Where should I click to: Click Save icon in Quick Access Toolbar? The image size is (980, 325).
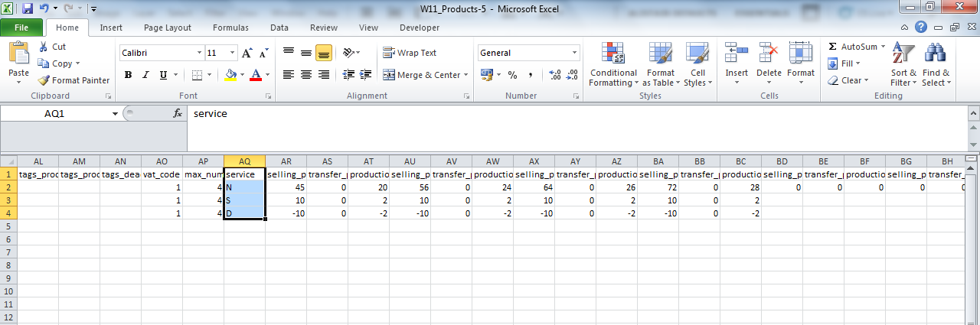coord(28,9)
